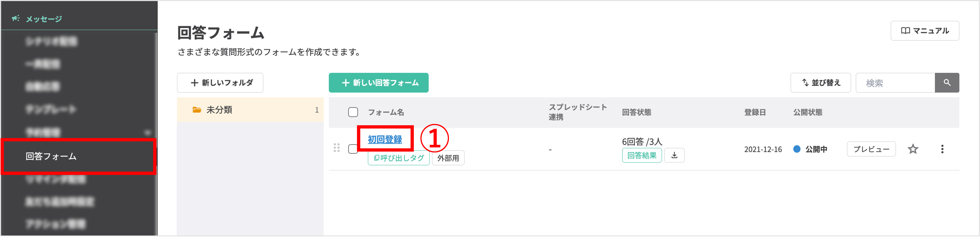Check the checkbox for 初回登録 form

coord(353,149)
